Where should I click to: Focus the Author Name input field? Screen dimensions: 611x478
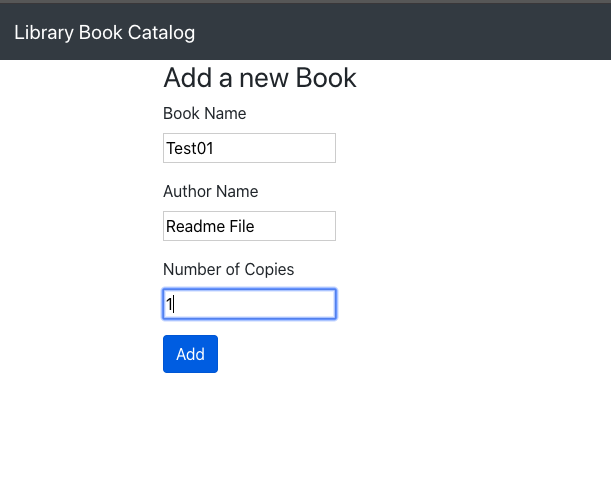(x=249, y=226)
